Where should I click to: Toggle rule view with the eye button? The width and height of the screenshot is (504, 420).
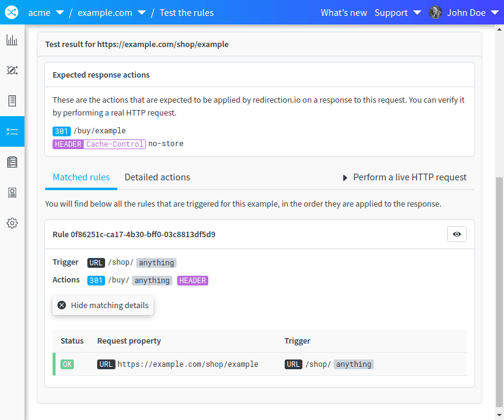coord(457,234)
